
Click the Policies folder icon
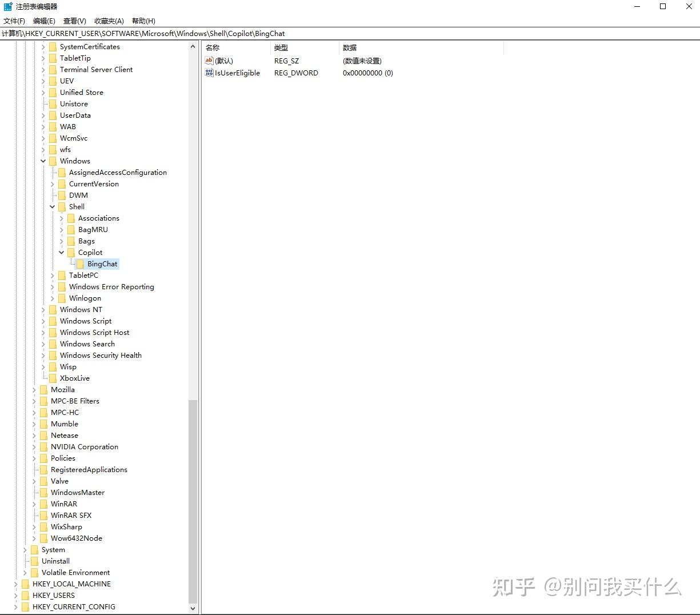pos(43,458)
